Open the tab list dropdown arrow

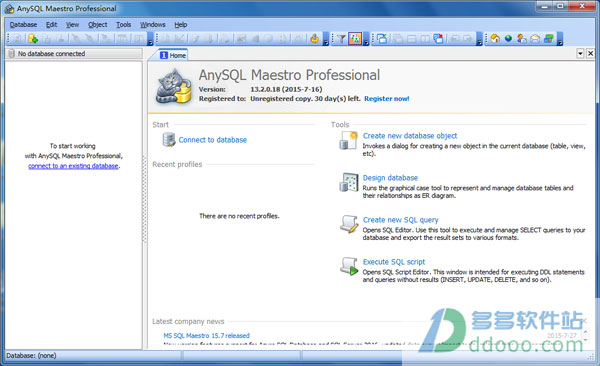tap(580, 54)
